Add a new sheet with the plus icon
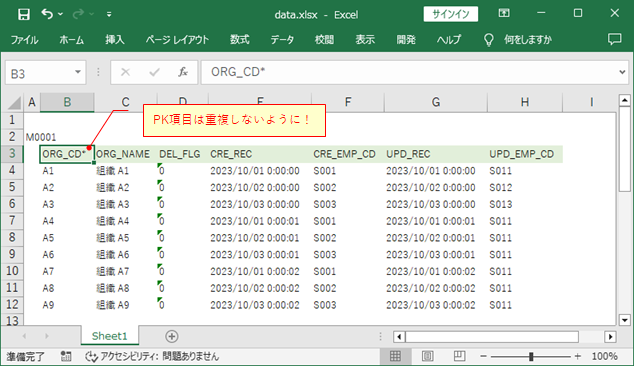This screenshot has width=634, height=366. 171,336
